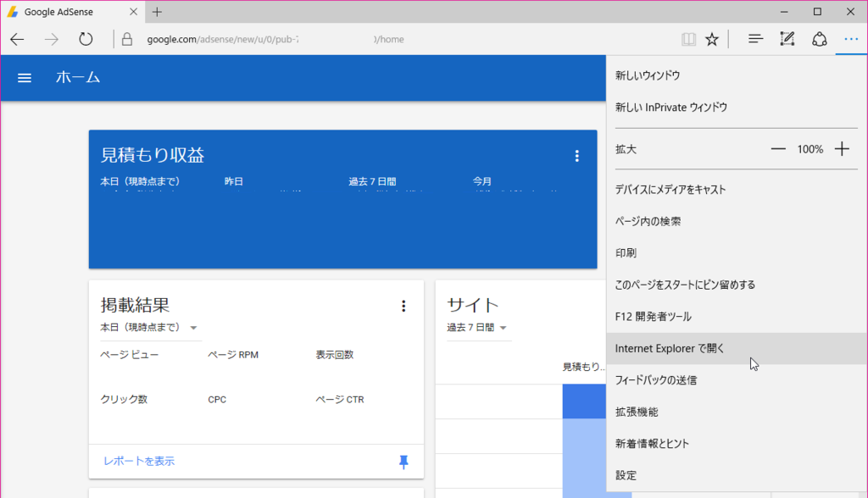Click the 掲載結果 card heading
This screenshot has width=868, height=498.
click(135, 305)
